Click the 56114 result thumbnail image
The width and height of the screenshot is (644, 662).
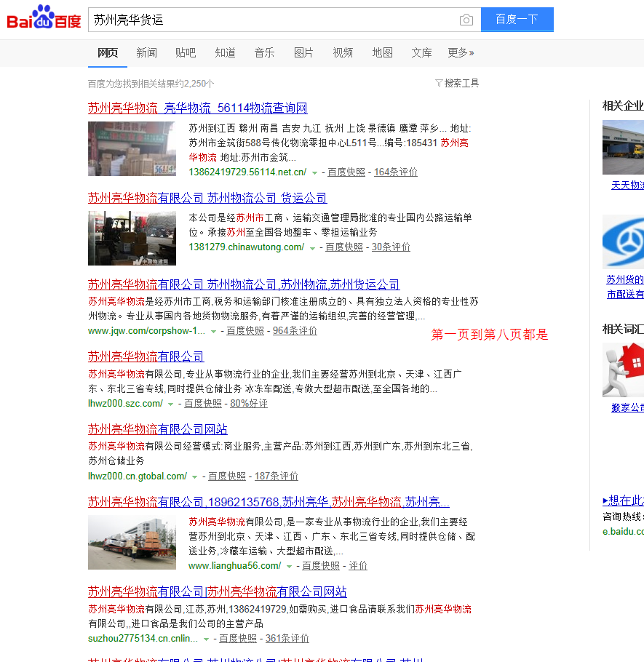[x=132, y=148]
